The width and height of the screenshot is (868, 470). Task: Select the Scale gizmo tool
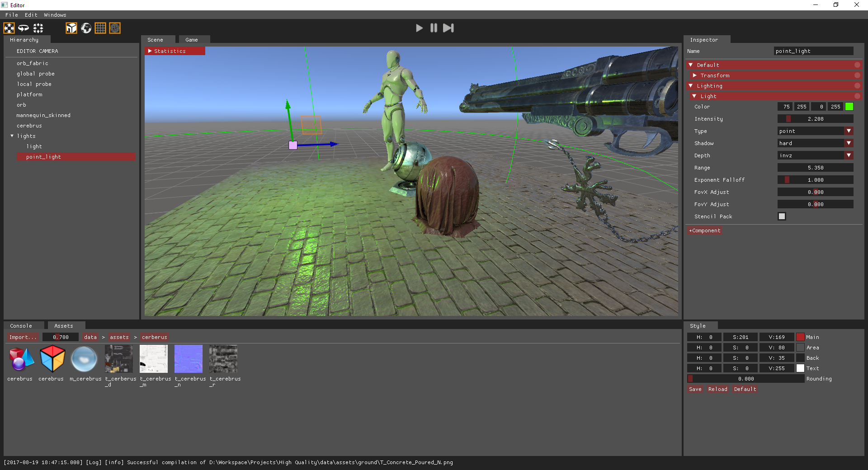pos(38,28)
